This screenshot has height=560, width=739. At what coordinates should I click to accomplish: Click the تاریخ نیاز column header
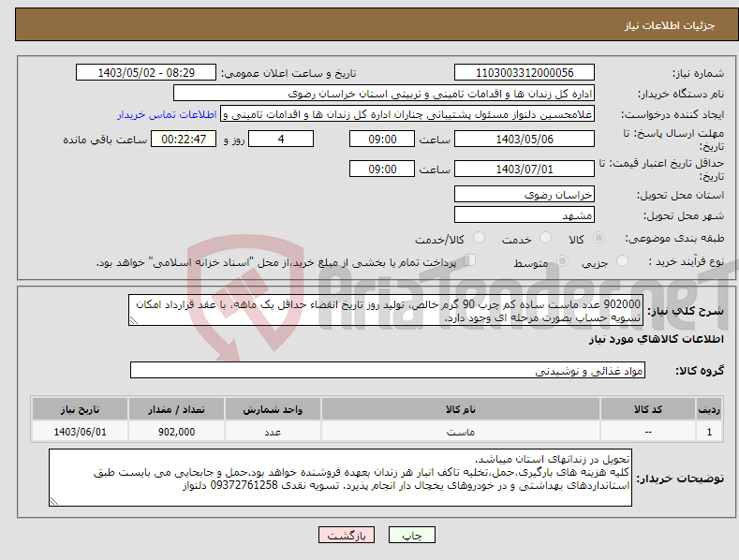(80, 409)
